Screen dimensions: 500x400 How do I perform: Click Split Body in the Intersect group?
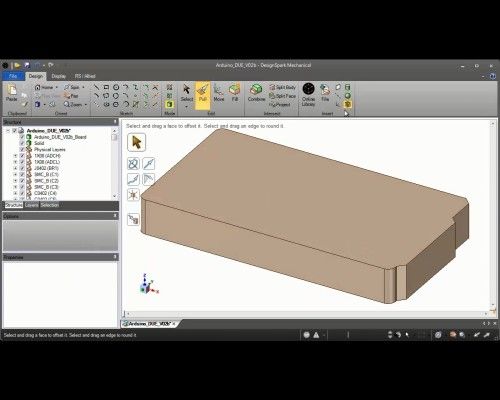pos(283,87)
